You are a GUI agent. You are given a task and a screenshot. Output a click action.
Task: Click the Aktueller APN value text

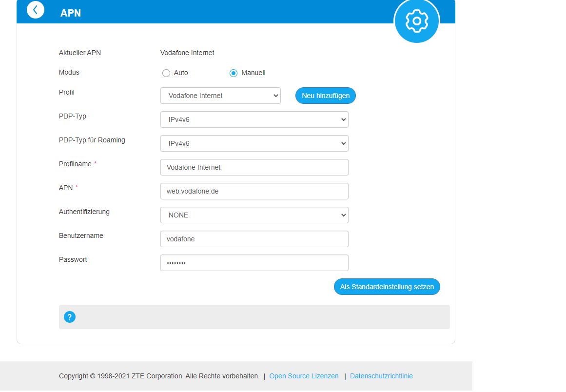pyautogui.click(x=187, y=53)
